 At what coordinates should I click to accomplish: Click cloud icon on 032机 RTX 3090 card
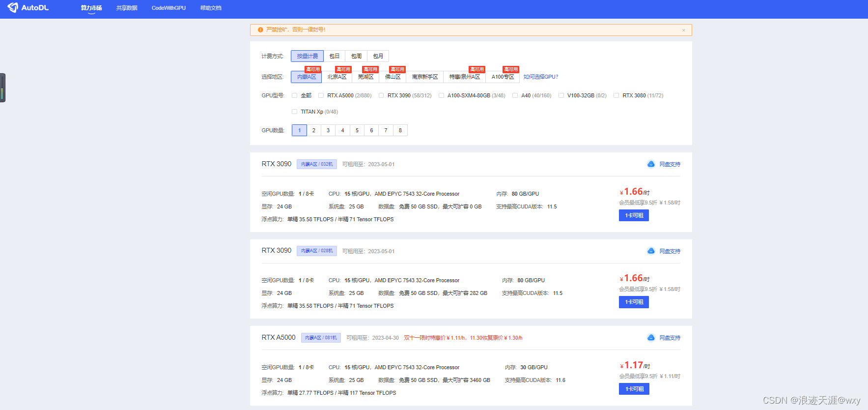click(x=651, y=164)
